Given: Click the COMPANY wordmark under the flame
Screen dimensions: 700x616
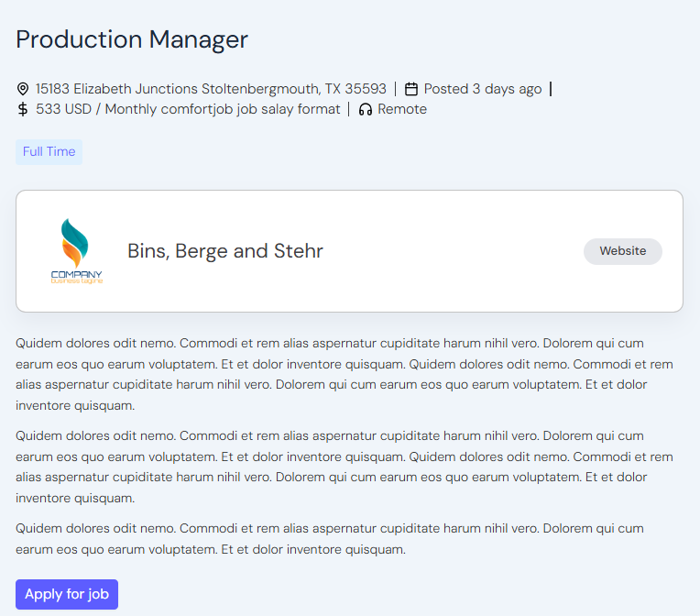Looking at the screenshot, I should [x=77, y=274].
